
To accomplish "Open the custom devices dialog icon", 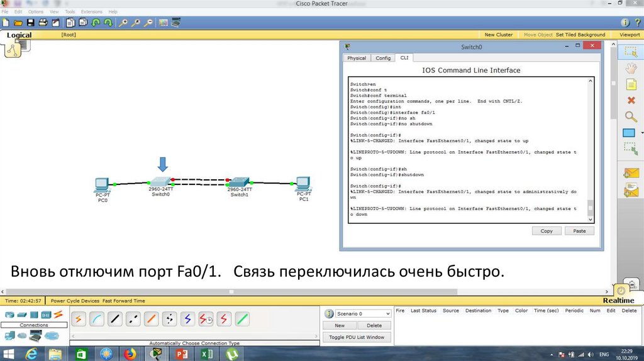I will tap(176, 23).
